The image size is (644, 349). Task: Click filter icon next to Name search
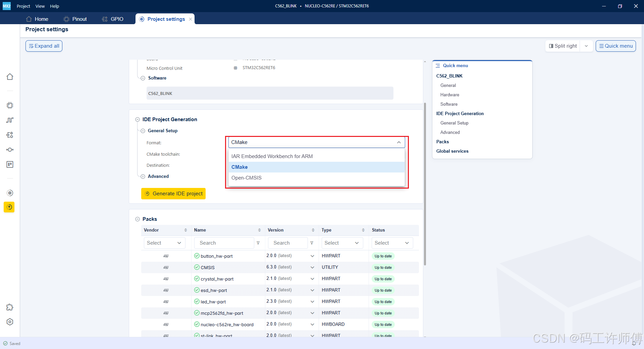(x=258, y=243)
